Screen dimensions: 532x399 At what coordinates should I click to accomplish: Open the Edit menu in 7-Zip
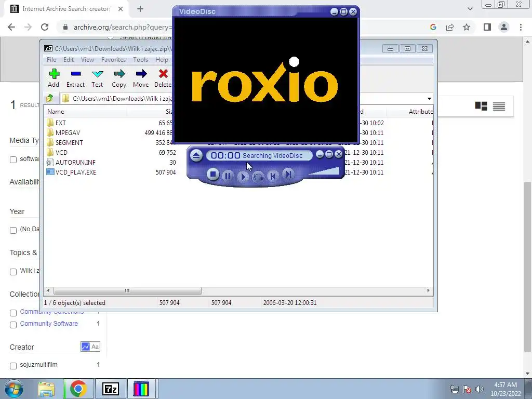coord(69,60)
